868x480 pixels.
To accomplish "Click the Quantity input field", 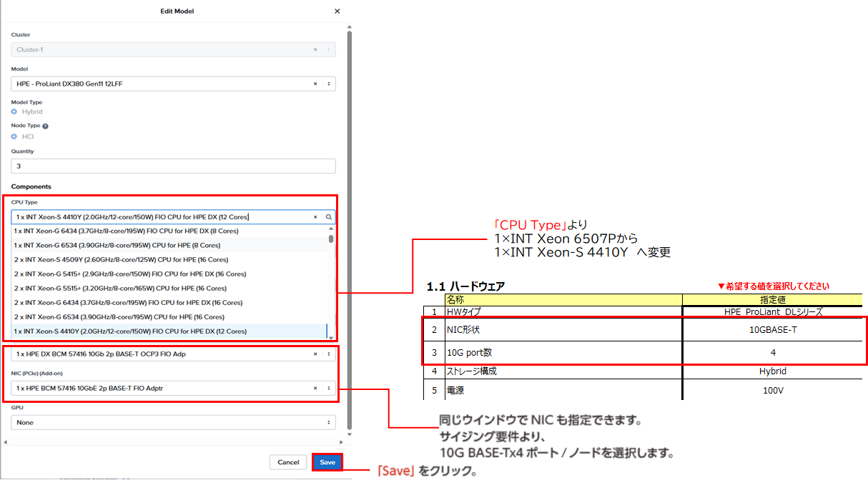I will click(173, 166).
